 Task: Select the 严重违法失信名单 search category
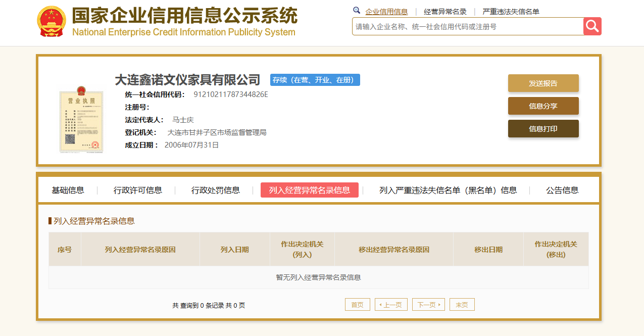pyautogui.click(x=511, y=12)
